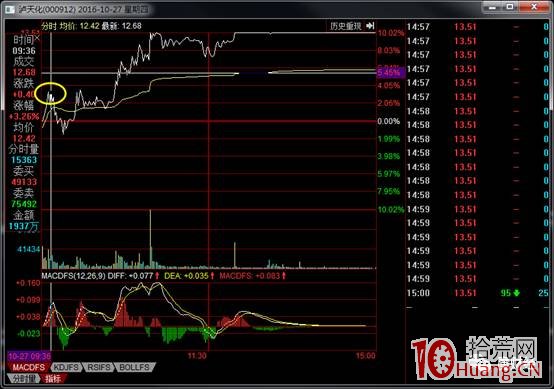Click the green 10.02% lower axis label

pyautogui.click(x=391, y=210)
